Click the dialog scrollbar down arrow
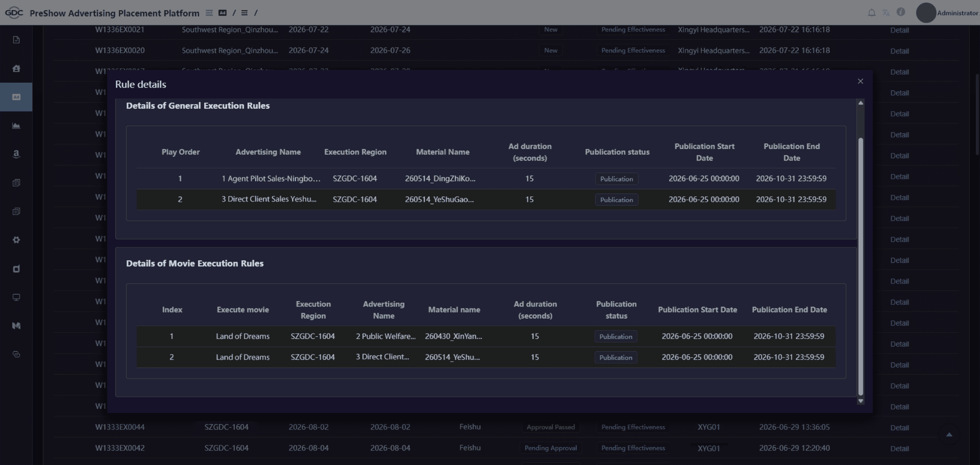 coord(861,401)
